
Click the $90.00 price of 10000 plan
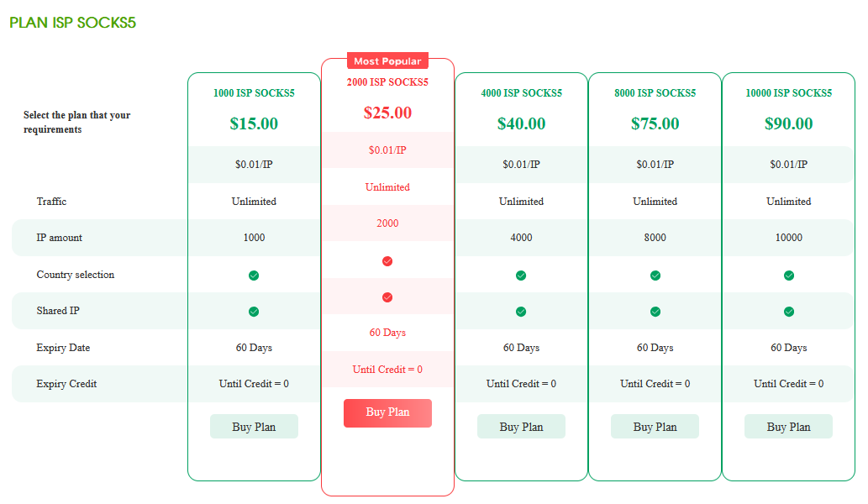789,123
